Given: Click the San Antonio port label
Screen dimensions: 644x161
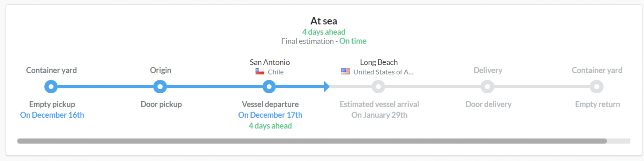Looking at the screenshot, I should (270, 62).
